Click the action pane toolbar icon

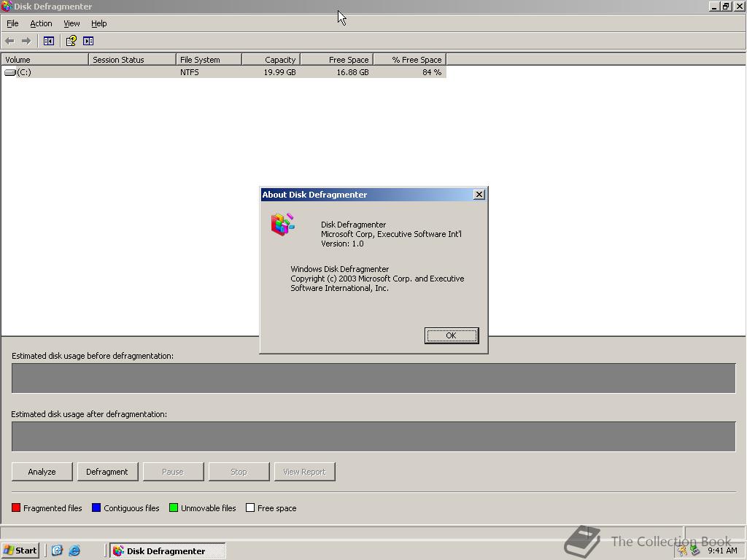[x=88, y=41]
